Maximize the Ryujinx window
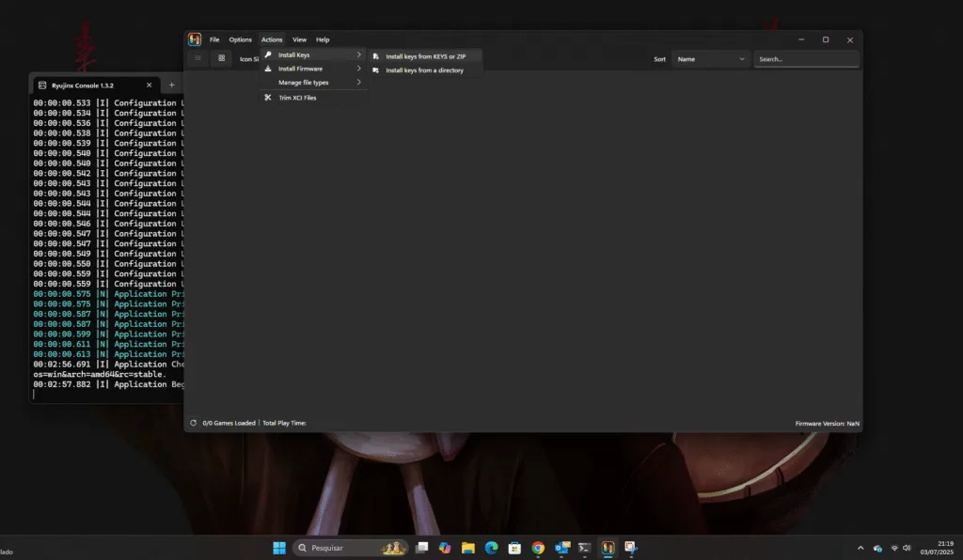963x560 pixels. coord(826,39)
